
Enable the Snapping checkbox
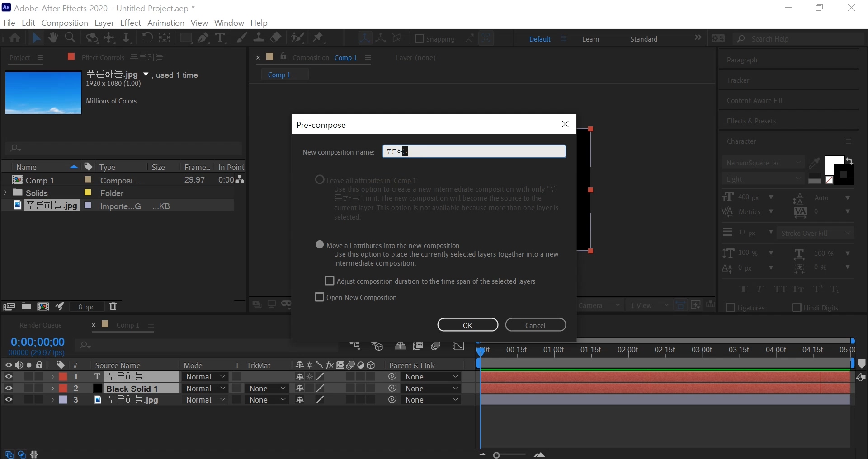(419, 38)
